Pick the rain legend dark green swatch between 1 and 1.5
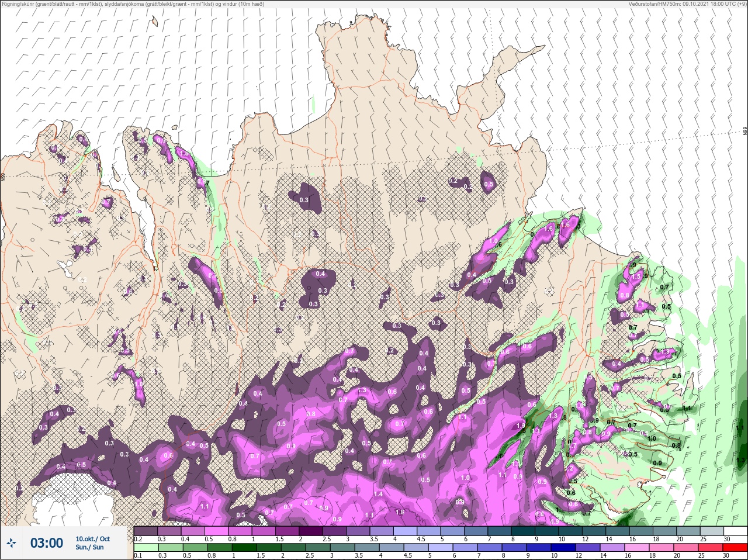 pyautogui.click(x=244, y=548)
